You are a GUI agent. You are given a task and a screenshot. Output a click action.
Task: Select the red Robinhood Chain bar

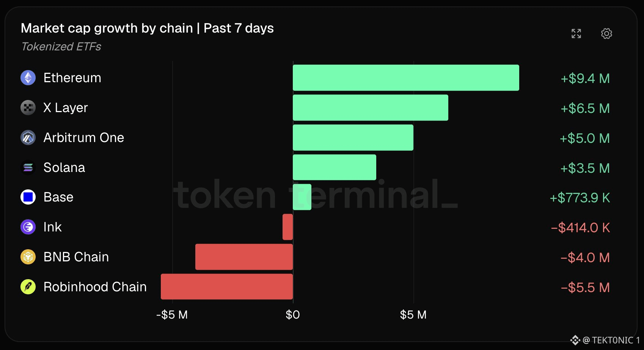pyautogui.click(x=227, y=287)
